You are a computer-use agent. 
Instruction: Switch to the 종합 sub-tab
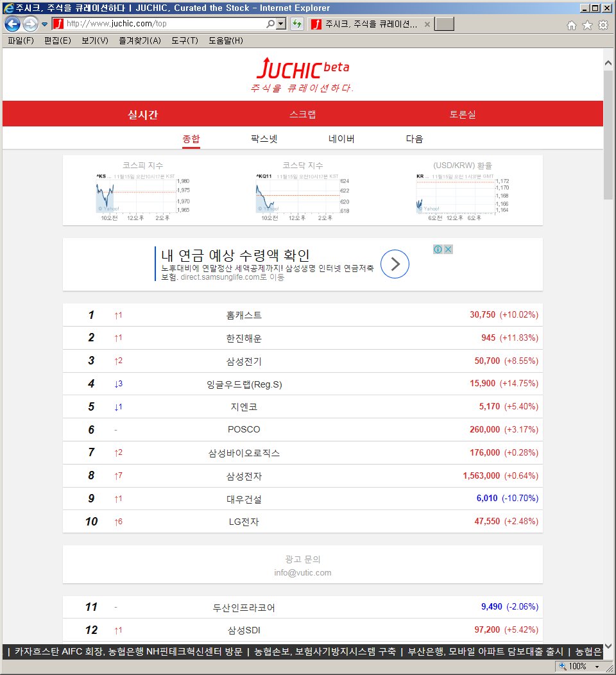coord(191,139)
